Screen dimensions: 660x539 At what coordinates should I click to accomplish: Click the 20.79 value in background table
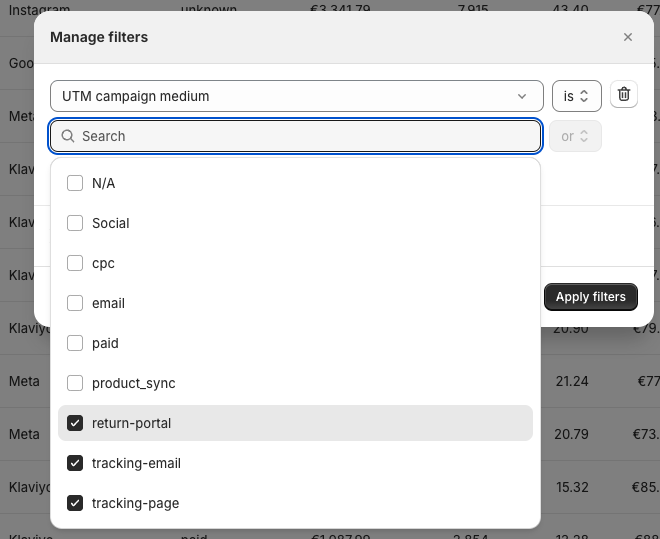tap(571, 434)
